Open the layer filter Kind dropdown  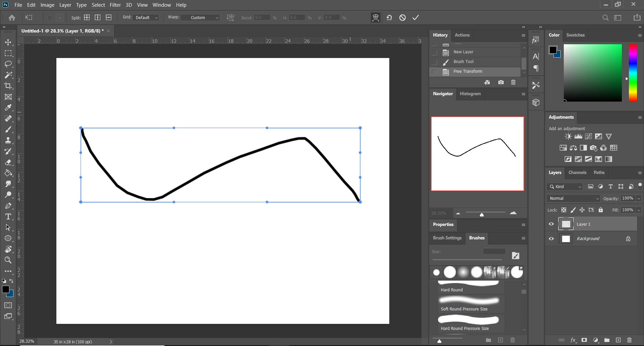pos(564,187)
